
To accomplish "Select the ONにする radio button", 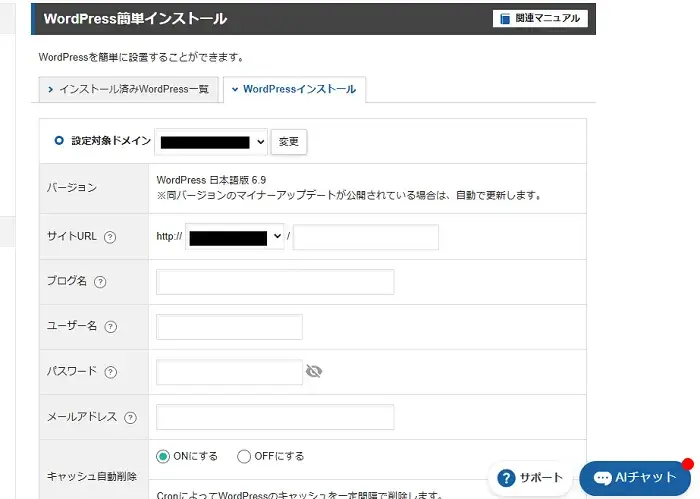I will point(163,456).
